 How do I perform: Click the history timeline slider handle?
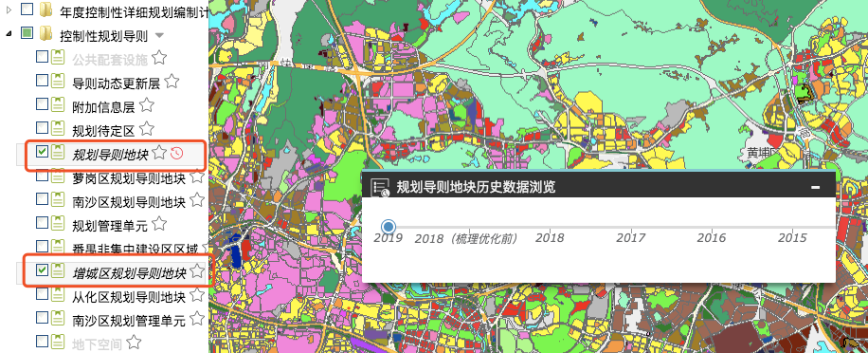coord(389,227)
